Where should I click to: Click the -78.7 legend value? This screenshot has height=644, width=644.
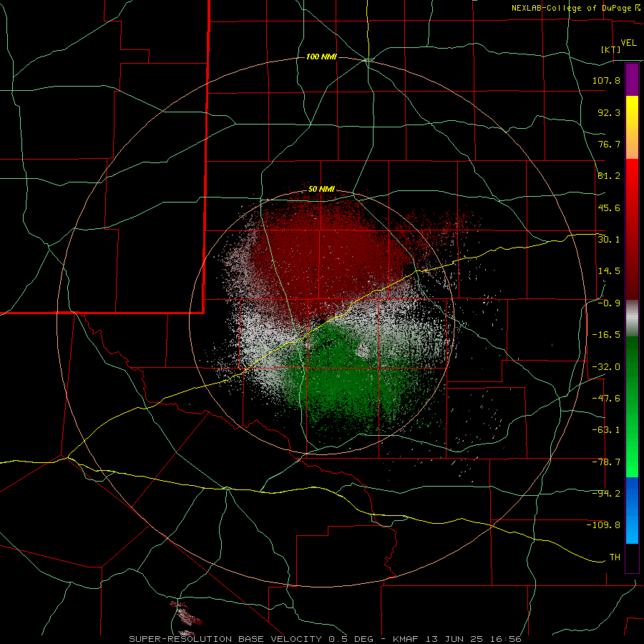[x=606, y=462]
